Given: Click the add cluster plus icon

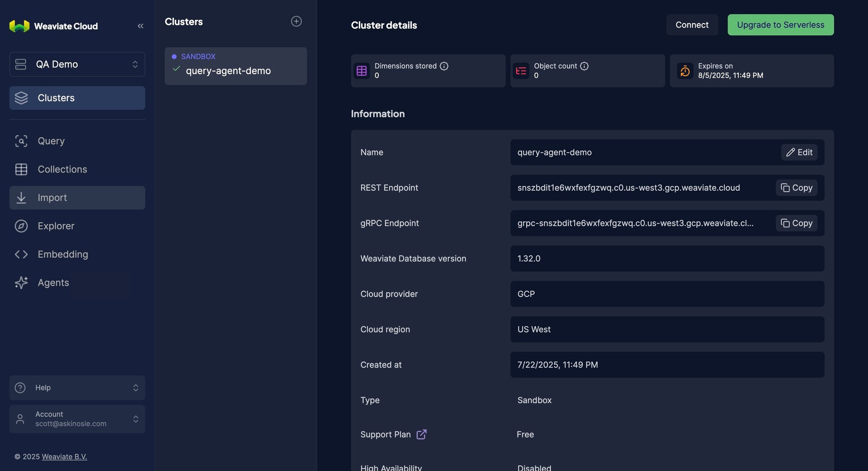Looking at the screenshot, I should click(x=296, y=21).
